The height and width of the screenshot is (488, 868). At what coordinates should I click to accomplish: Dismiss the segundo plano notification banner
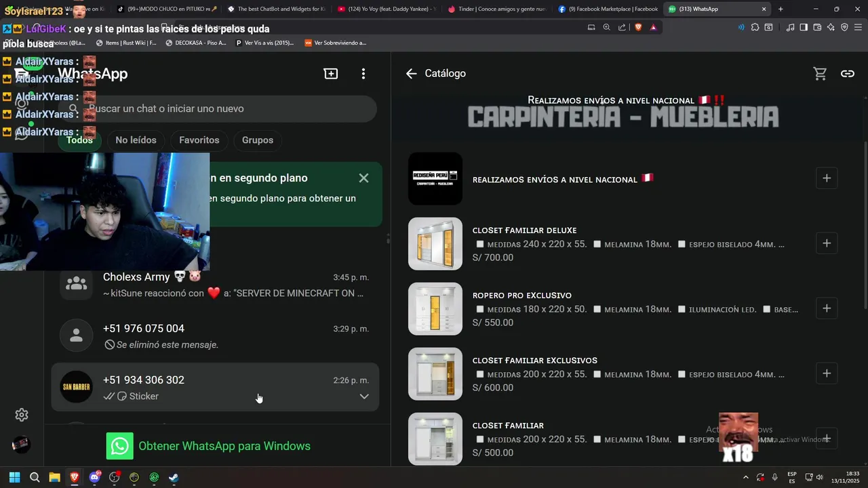[363, 178]
